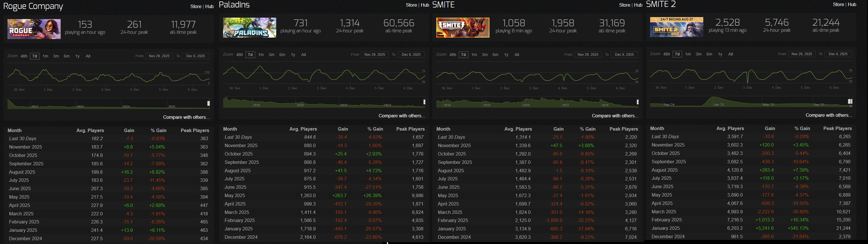Edit the SMITE 2 From date field
Screen dimensions: 868x244
click(802, 54)
